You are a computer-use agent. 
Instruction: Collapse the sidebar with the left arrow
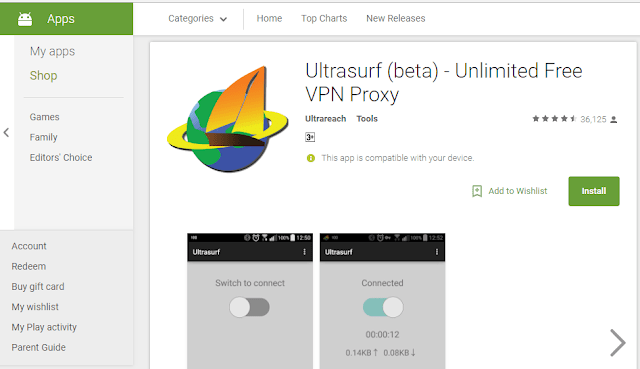point(6,132)
